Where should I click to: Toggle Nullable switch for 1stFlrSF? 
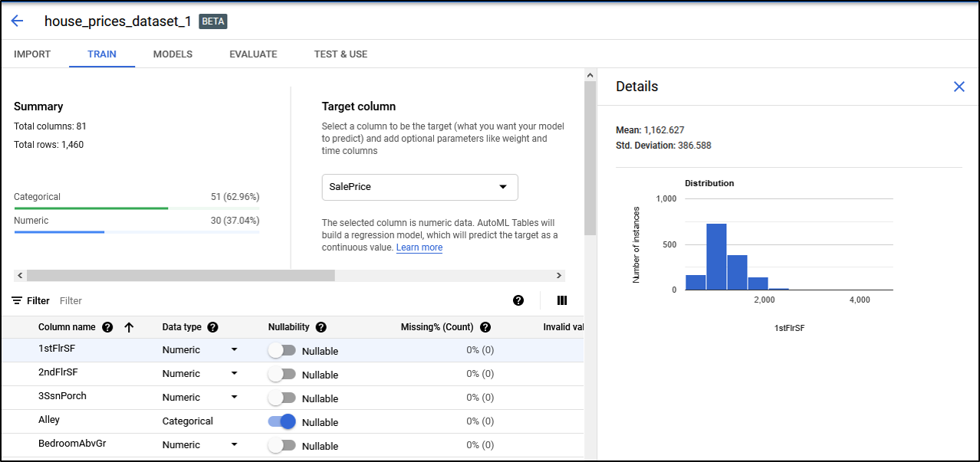(281, 350)
